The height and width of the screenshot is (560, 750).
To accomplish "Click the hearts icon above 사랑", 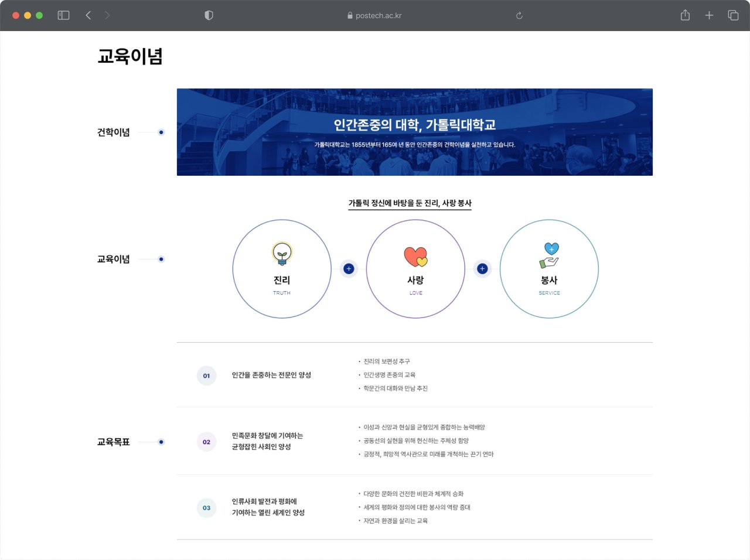I will tap(415, 257).
